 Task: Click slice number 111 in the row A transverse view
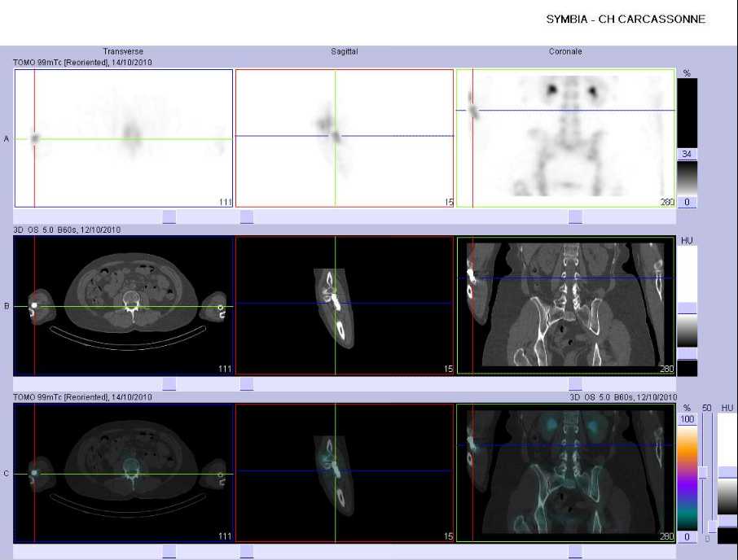(226, 202)
